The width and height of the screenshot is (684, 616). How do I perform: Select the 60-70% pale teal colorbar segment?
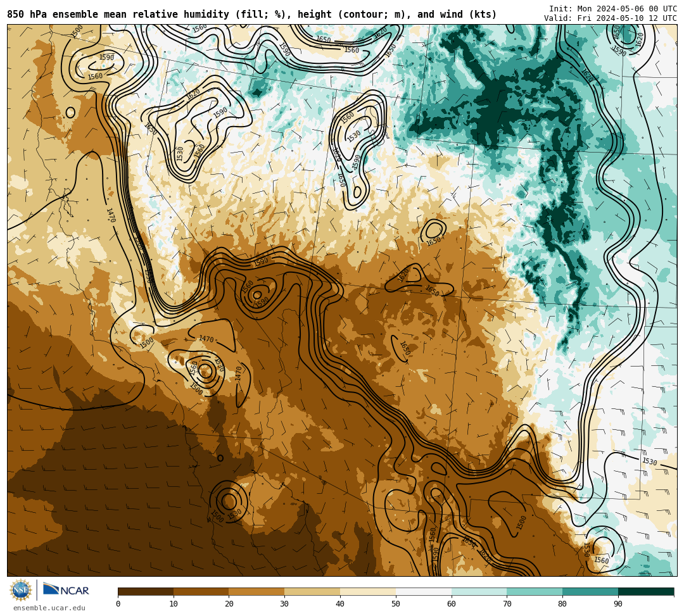pyautogui.click(x=479, y=591)
